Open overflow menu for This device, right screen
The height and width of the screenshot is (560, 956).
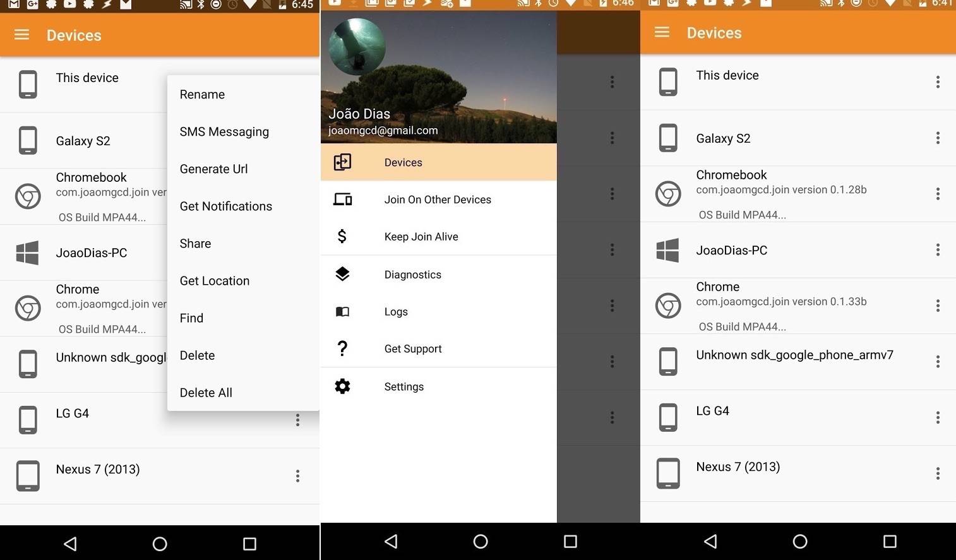click(938, 82)
